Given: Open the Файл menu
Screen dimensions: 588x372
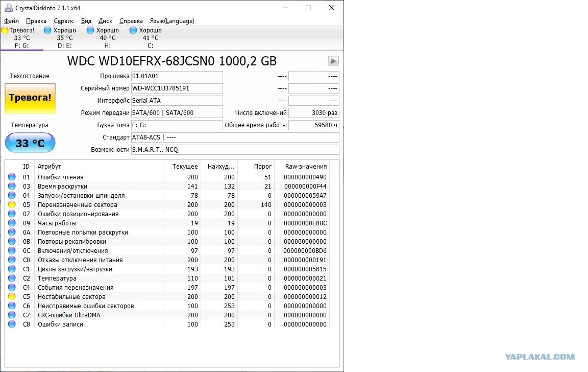Looking at the screenshot, I should (x=11, y=21).
